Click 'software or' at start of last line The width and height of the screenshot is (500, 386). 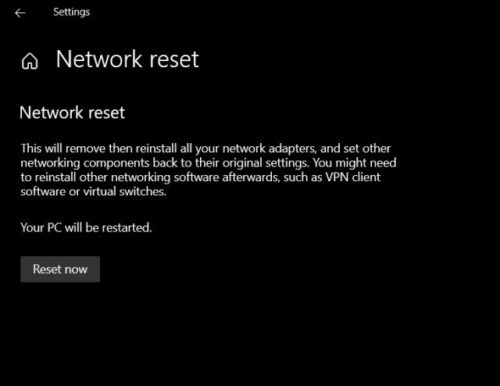point(50,191)
